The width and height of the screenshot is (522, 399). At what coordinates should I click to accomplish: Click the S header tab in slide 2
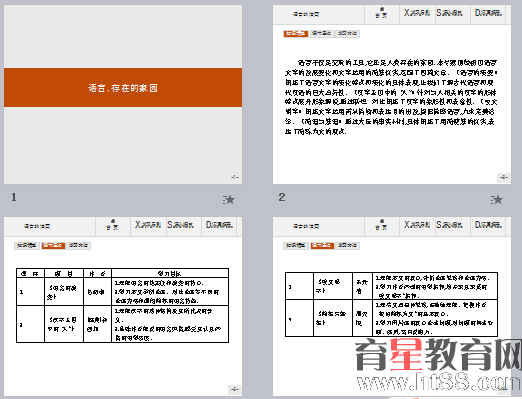pyautogui.click(x=449, y=13)
